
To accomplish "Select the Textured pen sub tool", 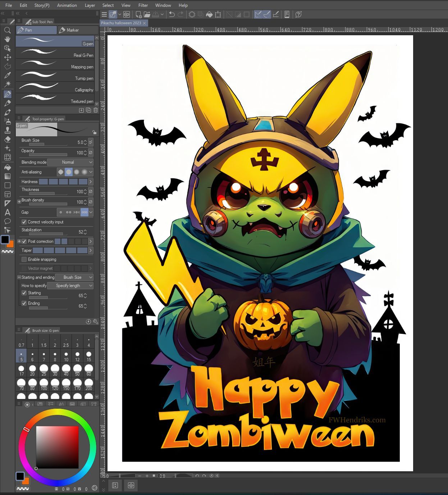I will [55, 99].
